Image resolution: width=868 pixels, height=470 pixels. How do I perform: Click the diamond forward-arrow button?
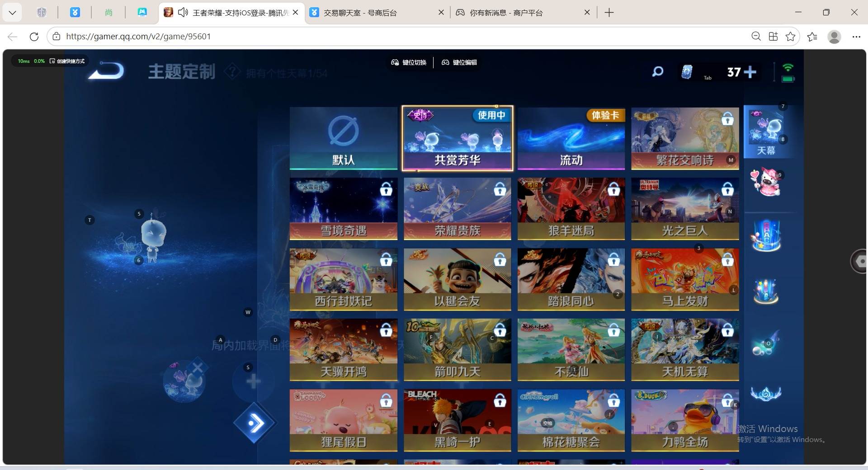[x=255, y=423]
